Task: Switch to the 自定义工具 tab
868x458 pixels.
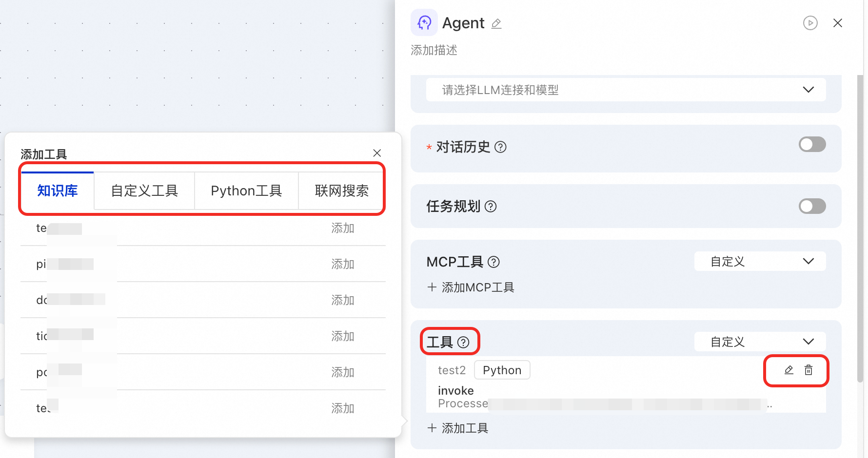Action: (x=144, y=191)
